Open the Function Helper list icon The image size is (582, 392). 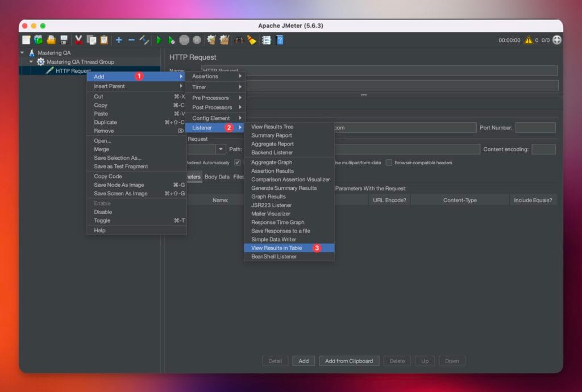click(x=266, y=40)
